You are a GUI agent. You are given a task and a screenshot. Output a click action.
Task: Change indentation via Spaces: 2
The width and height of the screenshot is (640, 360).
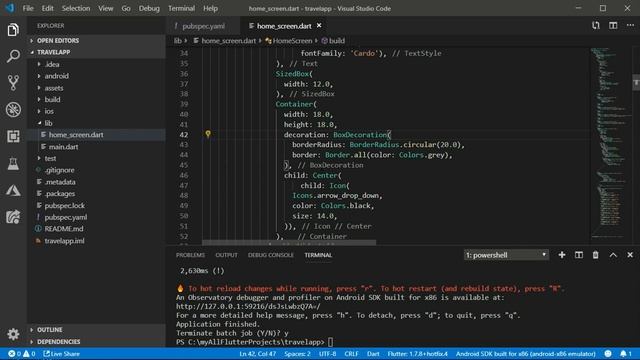point(297,353)
